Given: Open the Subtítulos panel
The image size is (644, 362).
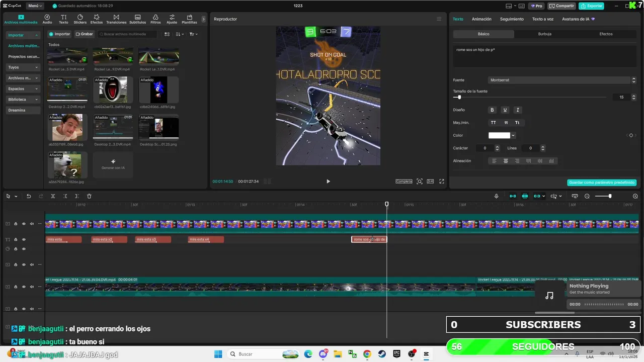Looking at the screenshot, I should pos(138,19).
